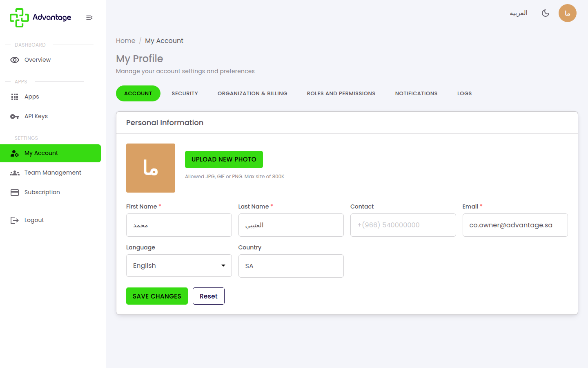Click the Contact phone number field
The height and width of the screenshot is (368, 588).
tap(403, 225)
